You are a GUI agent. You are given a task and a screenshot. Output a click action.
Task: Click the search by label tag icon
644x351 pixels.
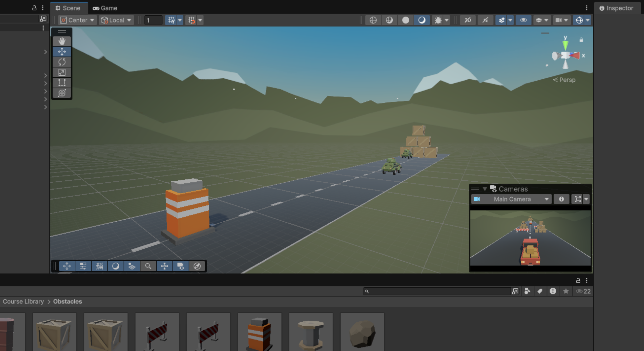click(x=540, y=291)
